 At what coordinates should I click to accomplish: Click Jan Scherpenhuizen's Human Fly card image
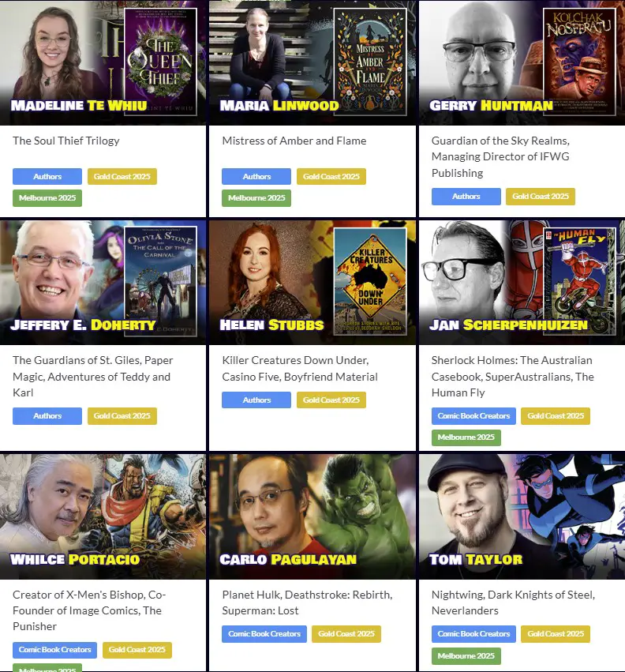(x=522, y=283)
